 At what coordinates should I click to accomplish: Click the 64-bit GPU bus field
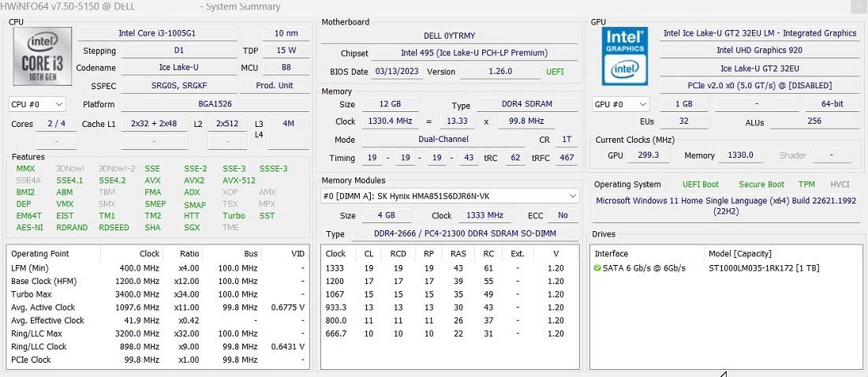click(x=832, y=104)
